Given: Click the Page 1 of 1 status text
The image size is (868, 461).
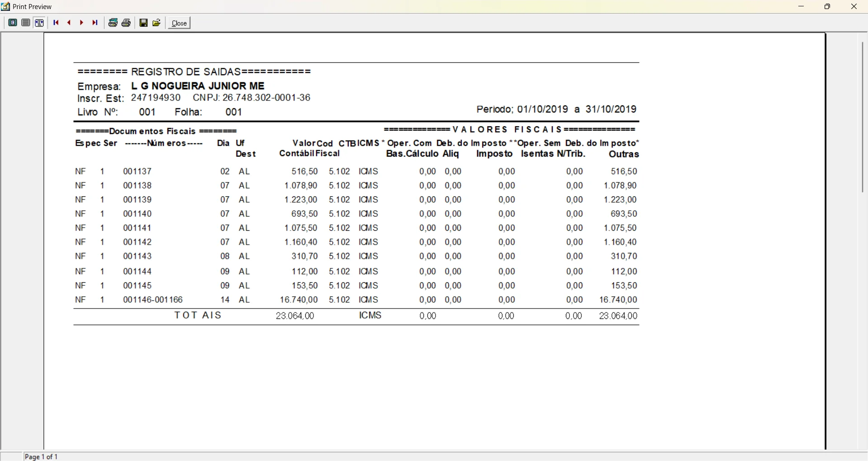Looking at the screenshot, I should [x=42, y=457].
